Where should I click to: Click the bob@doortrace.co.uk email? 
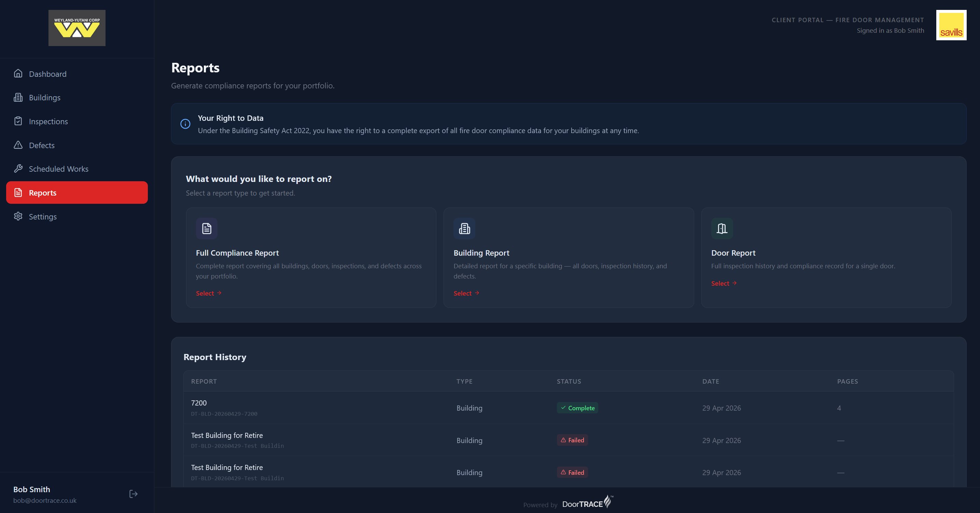coord(45,500)
